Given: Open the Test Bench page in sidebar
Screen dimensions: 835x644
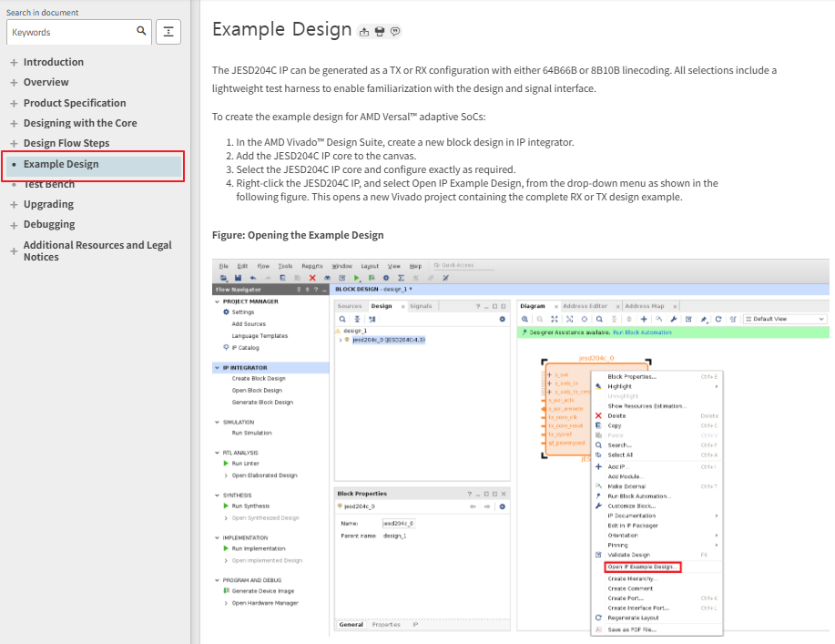Looking at the screenshot, I should tap(49, 184).
